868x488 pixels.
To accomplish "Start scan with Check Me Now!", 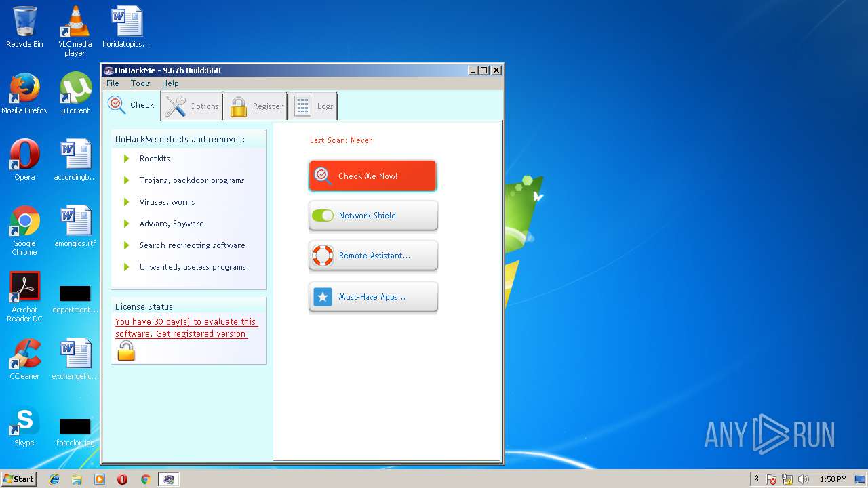I will click(372, 176).
